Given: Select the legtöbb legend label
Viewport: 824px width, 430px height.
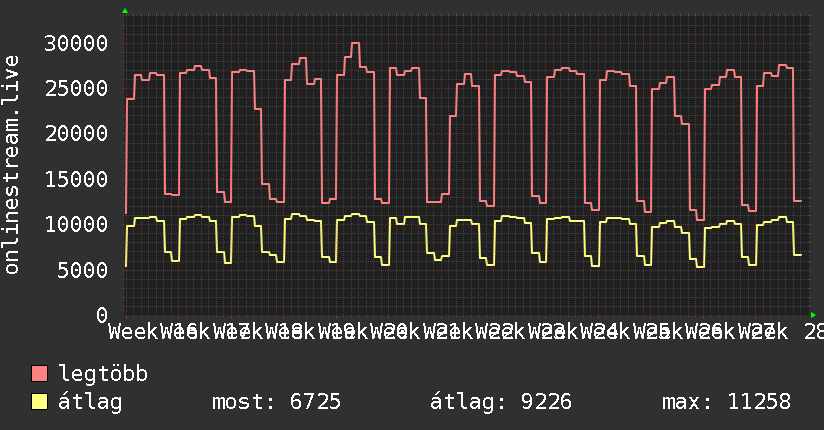Looking at the screenshot, I should point(103,374).
